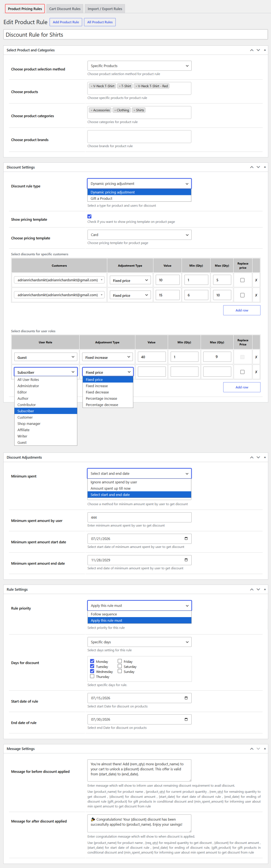Edit message for before discount applied
271x868 pixels.
pyautogui.click(x=139, y=770)
